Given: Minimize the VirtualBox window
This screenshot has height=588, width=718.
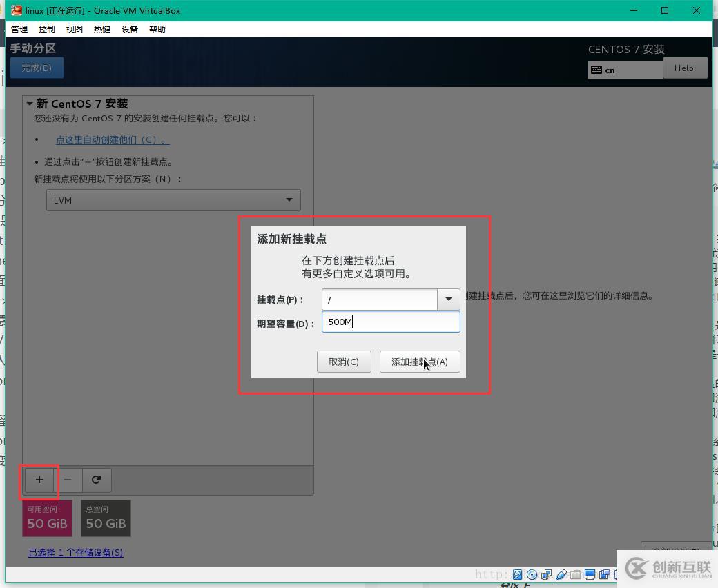Looking at the screenshot, I should (634, 10).
